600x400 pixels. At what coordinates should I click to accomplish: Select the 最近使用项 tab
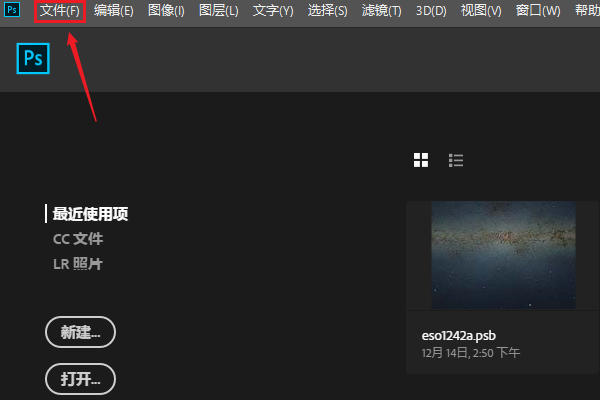[90, 214]
